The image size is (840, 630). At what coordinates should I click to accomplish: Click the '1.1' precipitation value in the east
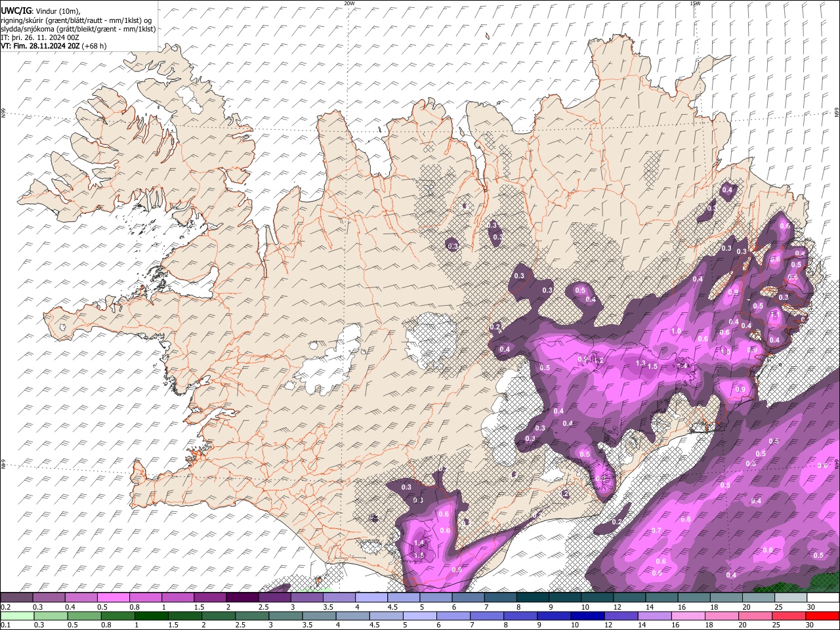pyautogui.click(x=775, y=315)
